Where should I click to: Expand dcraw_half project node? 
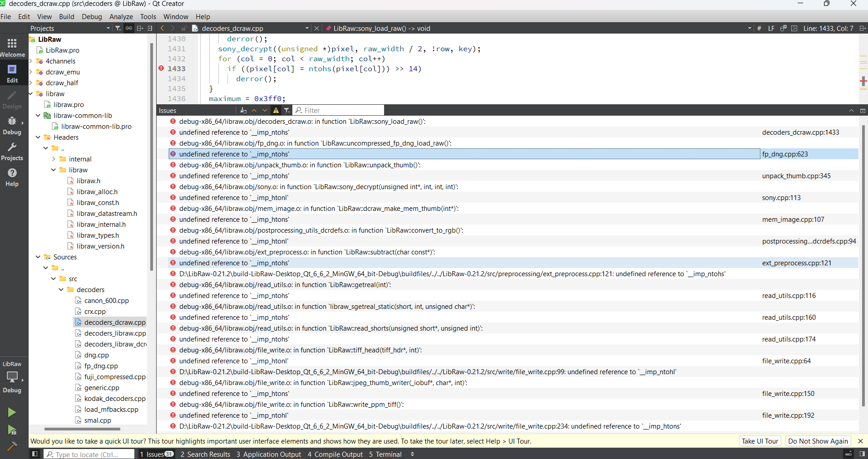pyautogui.click(x=31, y=83)
